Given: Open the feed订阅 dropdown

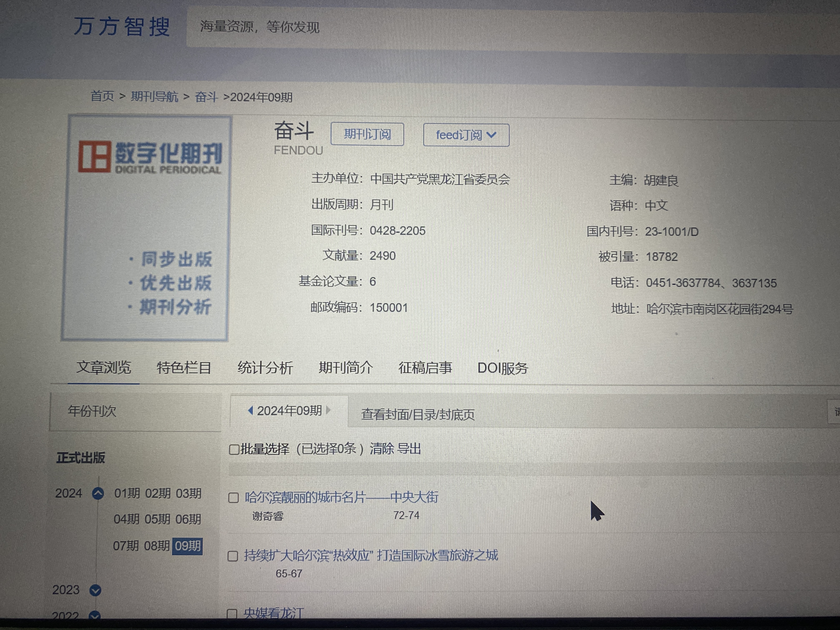Looking at the screenshot, I should 466,135.
